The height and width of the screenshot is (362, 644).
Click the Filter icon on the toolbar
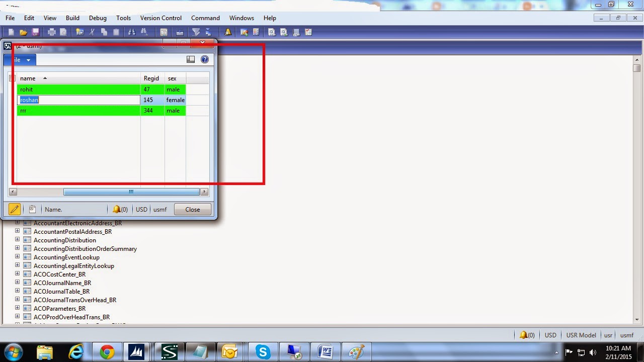(195, 32)
